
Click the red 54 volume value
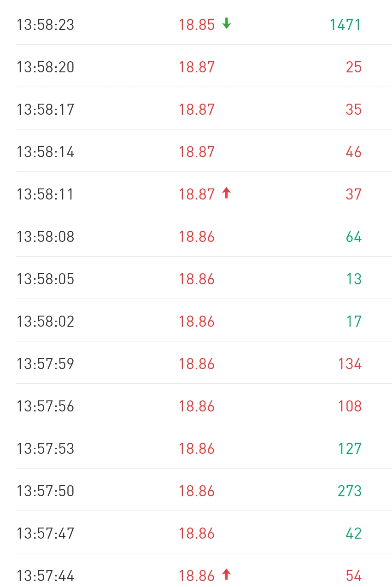[x=354, y=576]
